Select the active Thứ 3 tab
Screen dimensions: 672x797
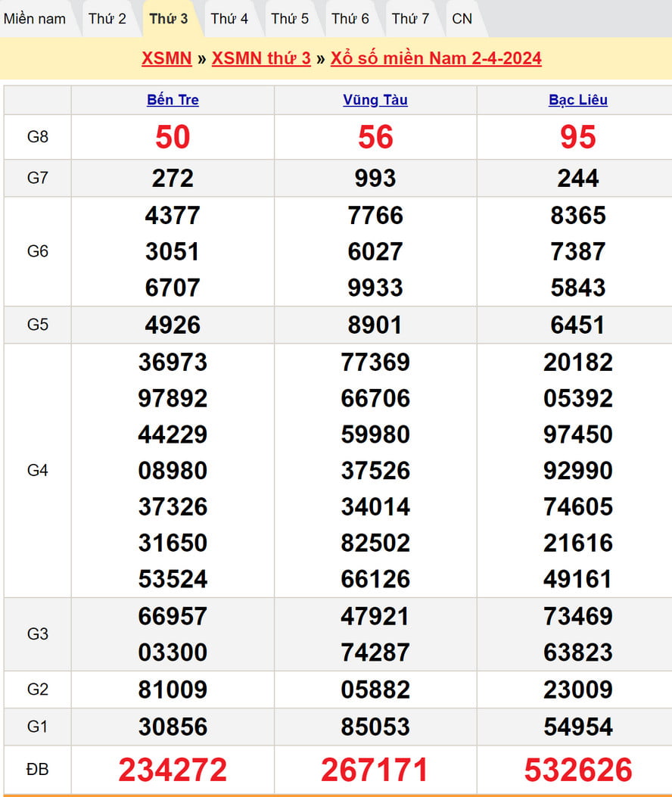click(x=169, y=19)
